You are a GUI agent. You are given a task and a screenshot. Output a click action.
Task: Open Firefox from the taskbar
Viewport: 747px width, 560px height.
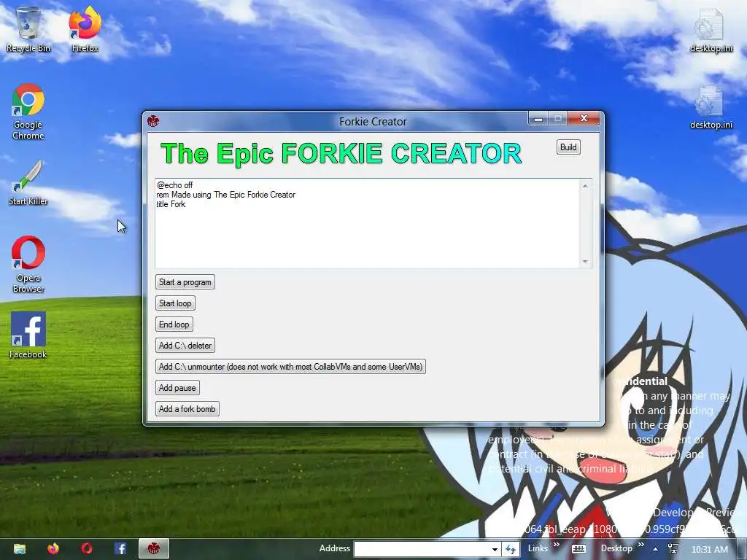pyautogui.click(x=53, y=548)
